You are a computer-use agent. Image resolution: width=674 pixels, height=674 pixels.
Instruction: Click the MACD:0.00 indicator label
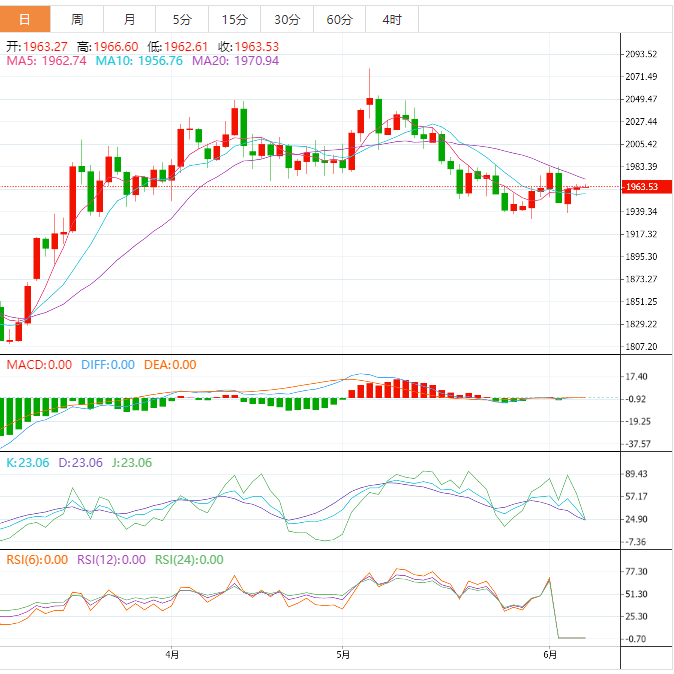pos(39,365)
